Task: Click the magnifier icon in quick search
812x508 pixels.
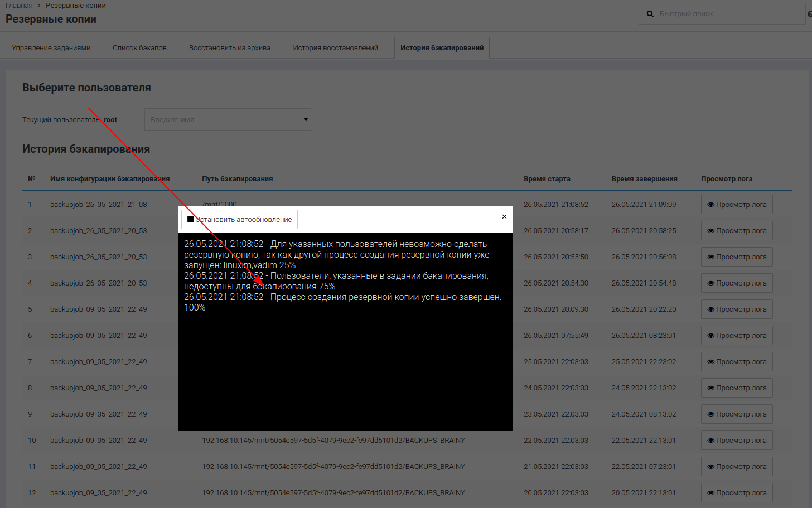Action: pos(650,14)
